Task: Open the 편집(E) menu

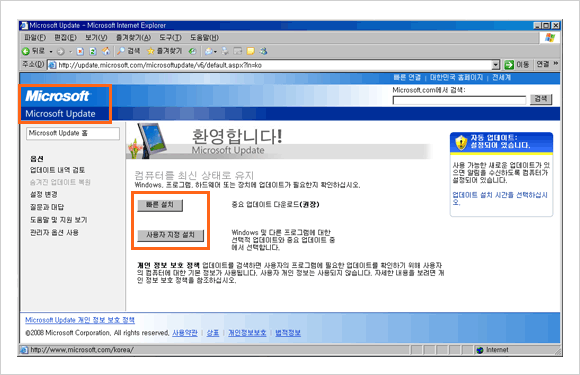Action: coord(65,37)
